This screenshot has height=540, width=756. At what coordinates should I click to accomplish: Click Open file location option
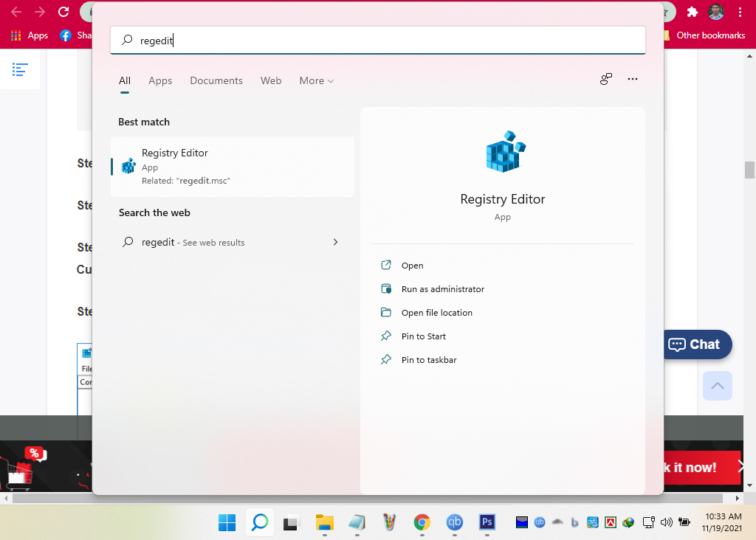tap(436, 313)
